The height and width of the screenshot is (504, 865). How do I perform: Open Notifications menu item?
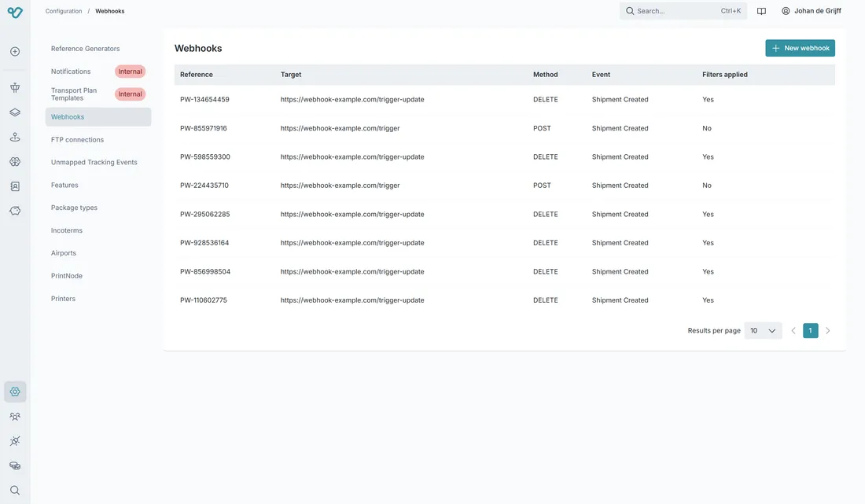pyautogui.click(x=98, y=71)
